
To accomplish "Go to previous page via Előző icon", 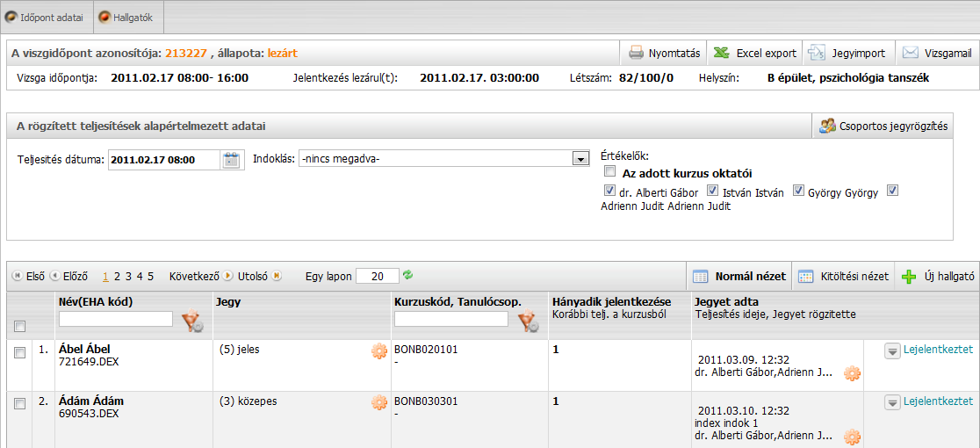I will pos(55,276).
